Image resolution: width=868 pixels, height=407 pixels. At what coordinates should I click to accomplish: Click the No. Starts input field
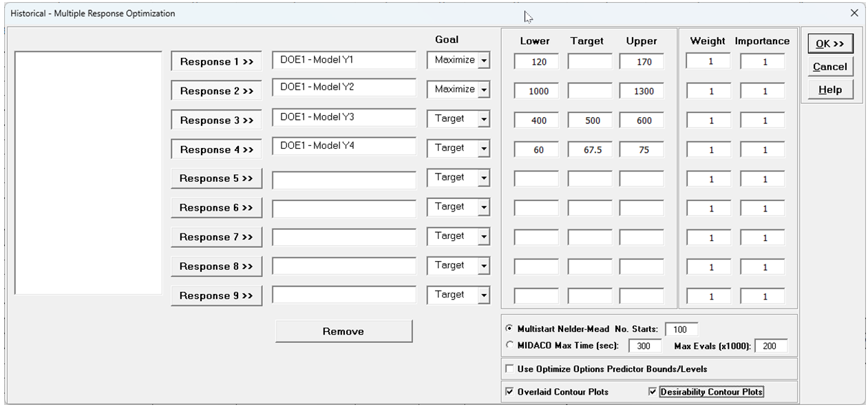[681, 330]
